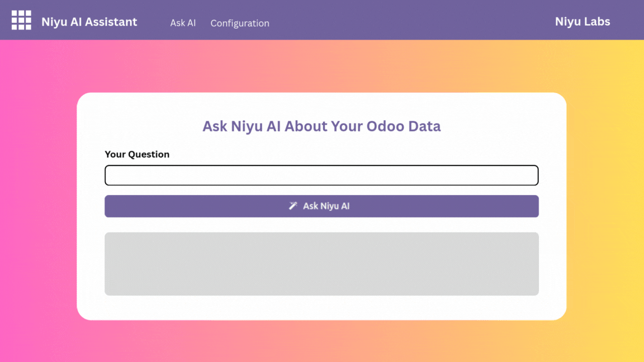This screenshot has height=362, width=644.
Task: Click the Niyu Labs company label
Action: 583,21
